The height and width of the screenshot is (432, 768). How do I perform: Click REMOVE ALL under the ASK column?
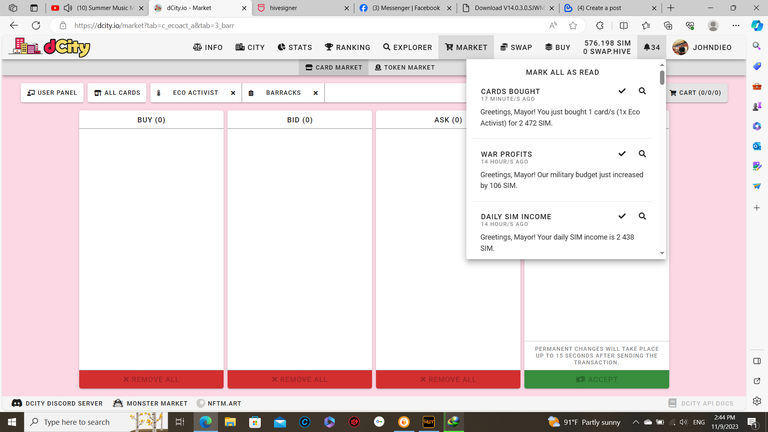tap(448, 380)
